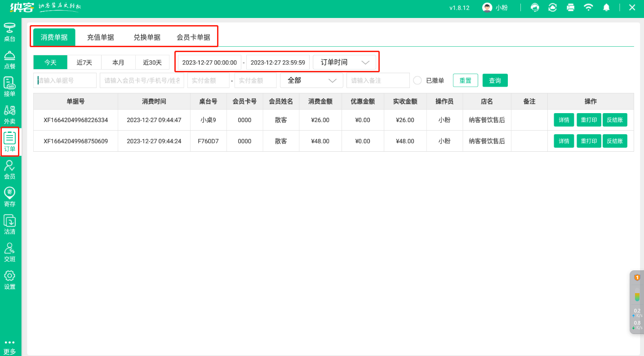Viewport: 644px width, 356px height.
Task: Open the notification bell icon
Action: pyautogui.click(x=607, y=7)
